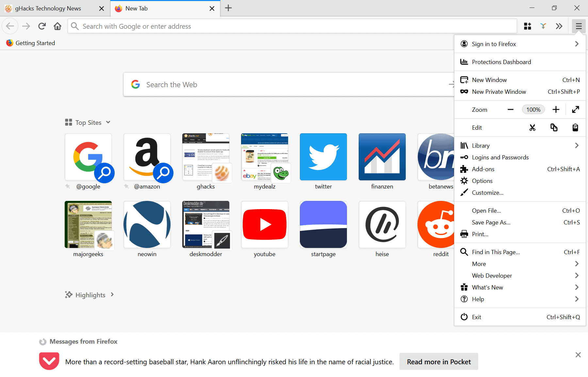Click the colorful arrow extension icon in toolbar
This screenshot has height=377, width=588.
point(543,26)
